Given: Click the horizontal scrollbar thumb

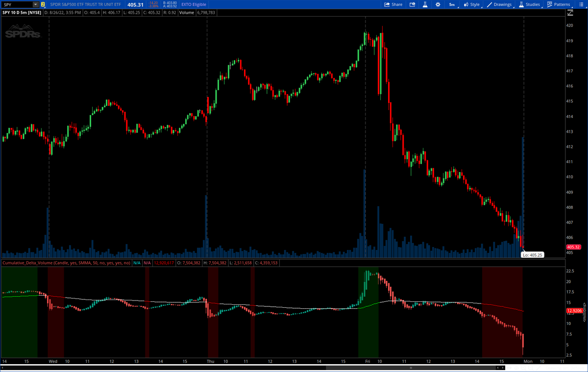Looking at the screenshot, I should tap(412, 368).
